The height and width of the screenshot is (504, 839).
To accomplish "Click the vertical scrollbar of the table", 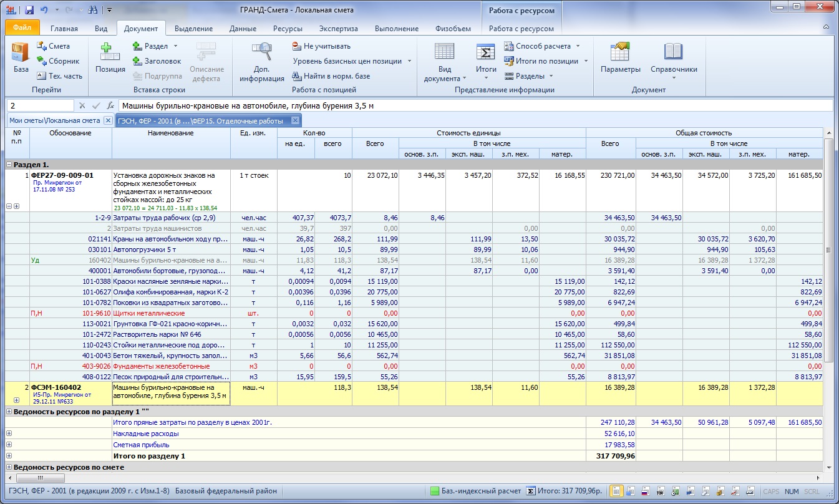I will point(828,250).
